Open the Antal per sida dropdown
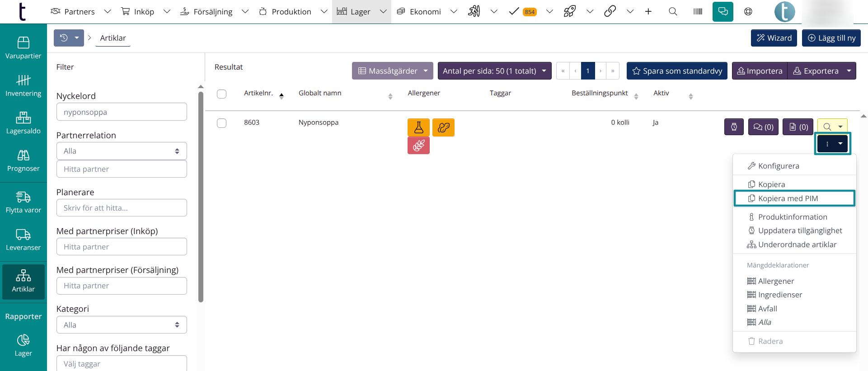 point(494,71)
